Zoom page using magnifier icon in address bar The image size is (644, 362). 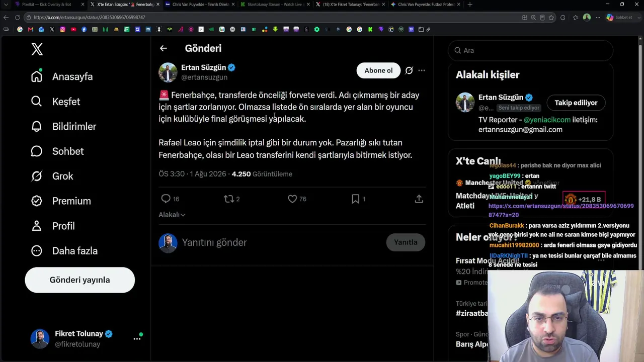(533, 18)
